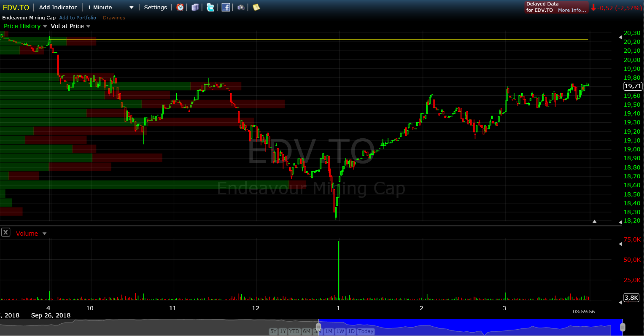Take chart snapshot with camera icon
The image size is (644, 336).
pyautogui.click(x=241, y=7)
